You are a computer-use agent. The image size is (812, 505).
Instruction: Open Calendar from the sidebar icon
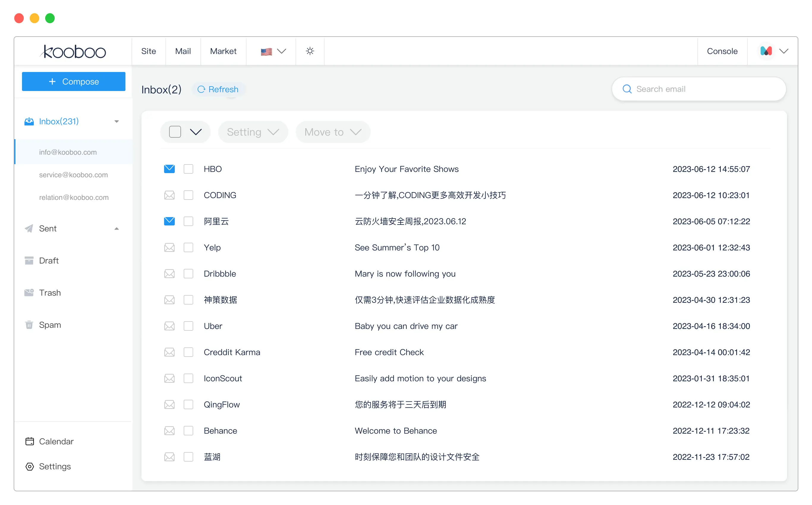(x=29, y=441)
